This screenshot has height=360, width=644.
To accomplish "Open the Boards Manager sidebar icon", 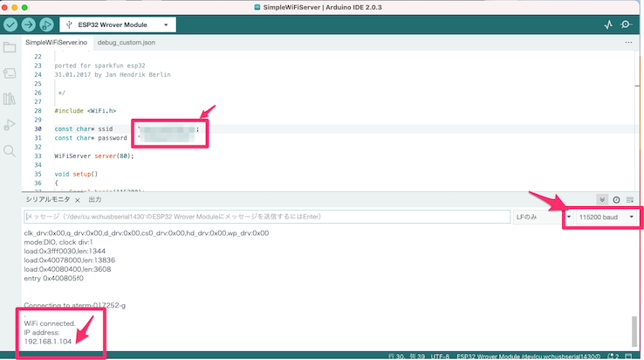I will (x=10, y=73).
